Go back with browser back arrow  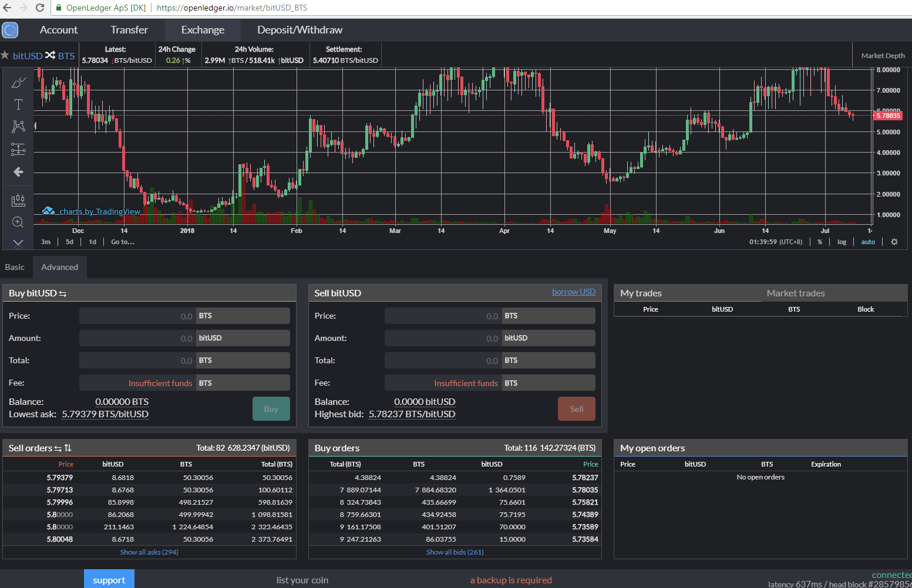click(7, 8)
